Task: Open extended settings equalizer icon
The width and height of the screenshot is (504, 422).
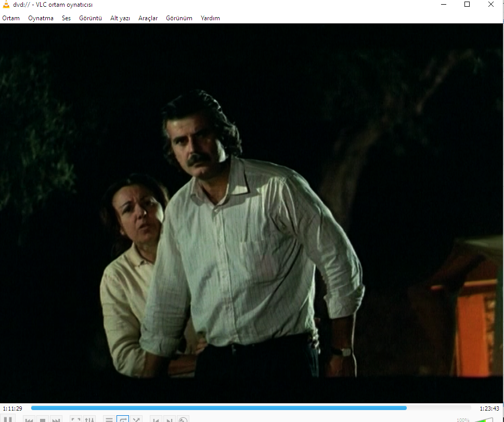Action: [89, 419]
